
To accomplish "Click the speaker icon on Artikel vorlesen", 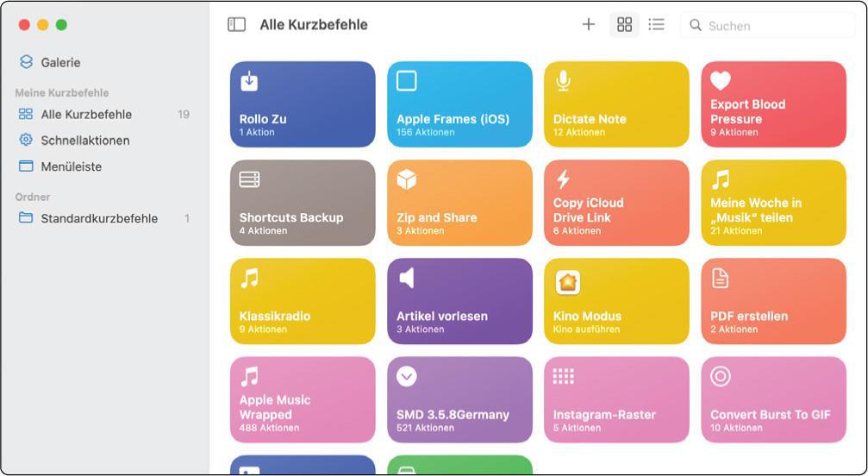I will (x=407, y=278).
